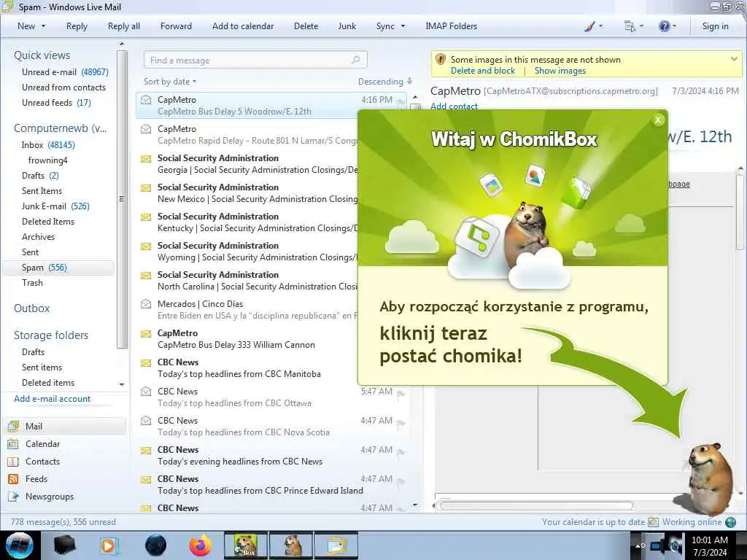Image resolution: width=747 pixels, height=560 pixels.
Task: Switch to the Contacts section
Action: pyautogui.click(x=42, y=462)
